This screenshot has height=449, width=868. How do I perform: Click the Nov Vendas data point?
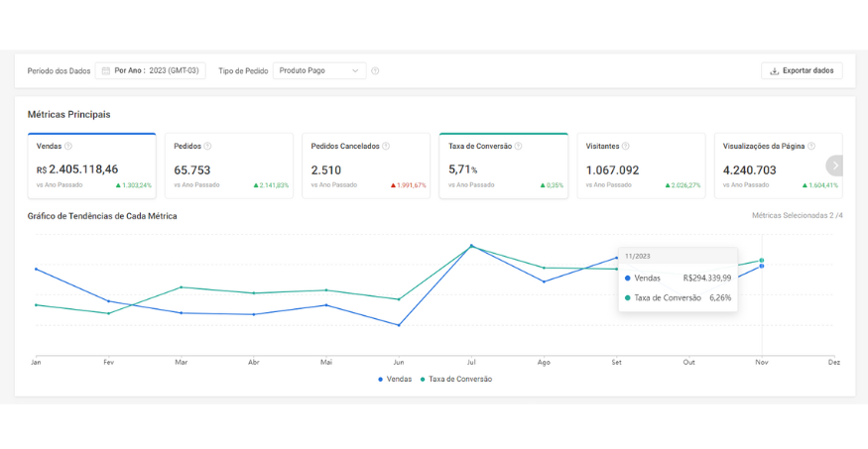point(762,266)
